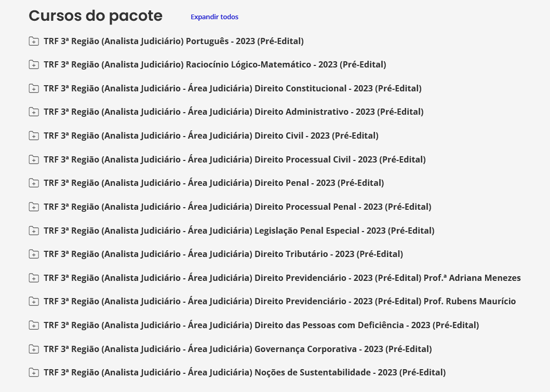This screenshot has height=392, width=550.
Task: Select the Legislação Penal Especial course title
Action: tap(239, 231)
